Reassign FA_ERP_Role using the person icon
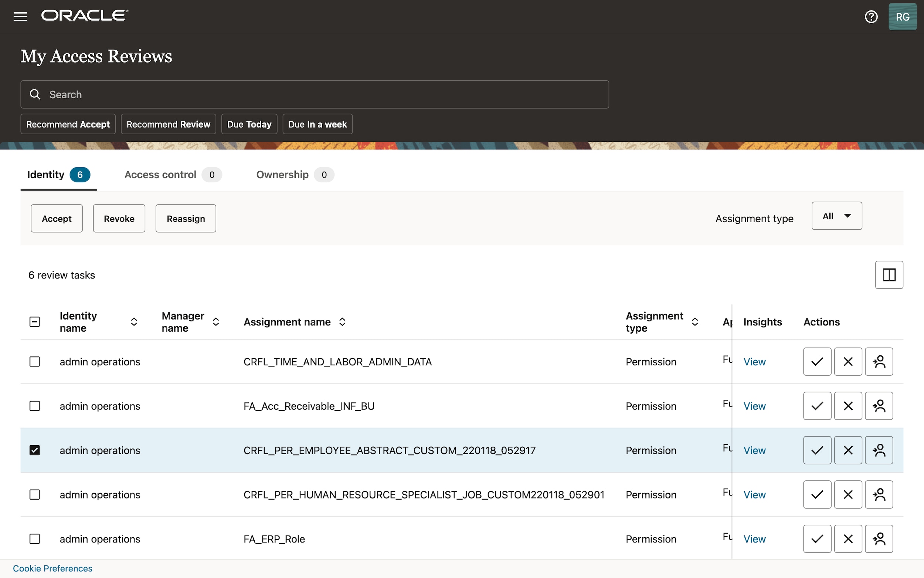Viewport: 924px width, 578px height. (x=879, y=539)
